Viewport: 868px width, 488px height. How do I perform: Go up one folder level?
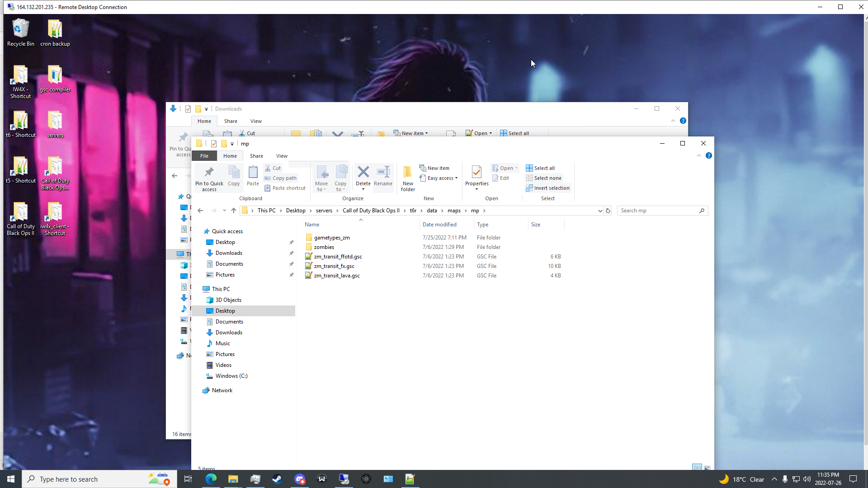pos(234,211)
